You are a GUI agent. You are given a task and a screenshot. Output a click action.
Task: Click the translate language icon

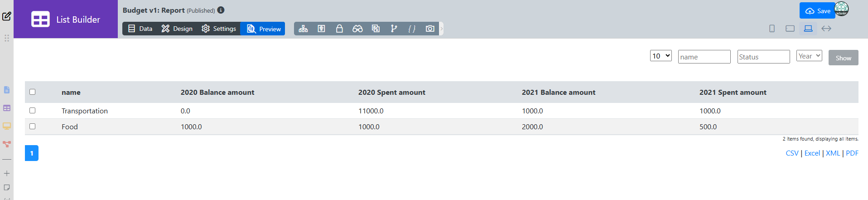(x=376, y=29)
